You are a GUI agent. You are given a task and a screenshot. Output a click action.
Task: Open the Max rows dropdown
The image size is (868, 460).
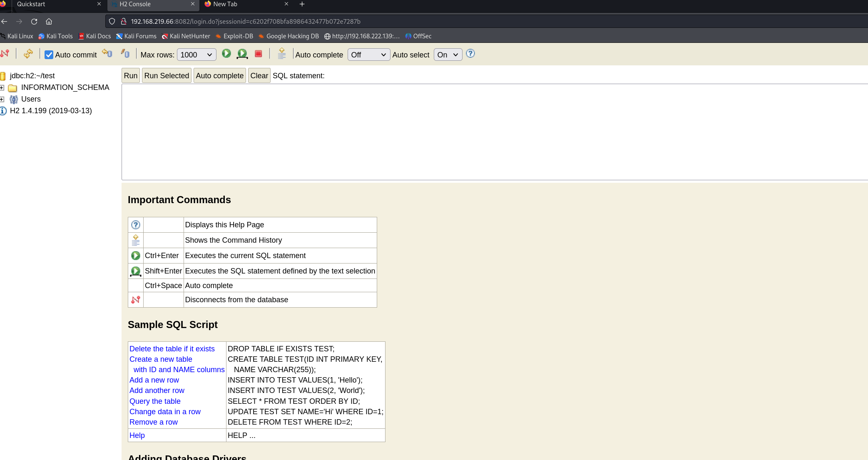(196, 55)
